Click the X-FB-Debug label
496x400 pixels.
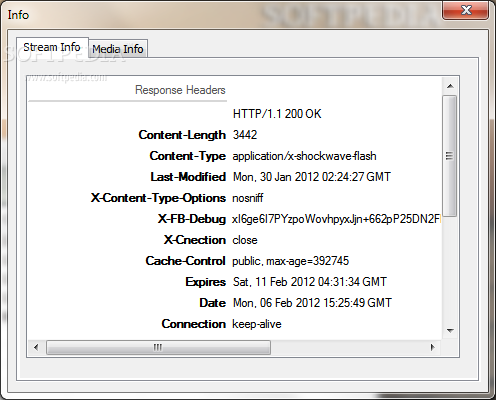(x=192, y=219)
